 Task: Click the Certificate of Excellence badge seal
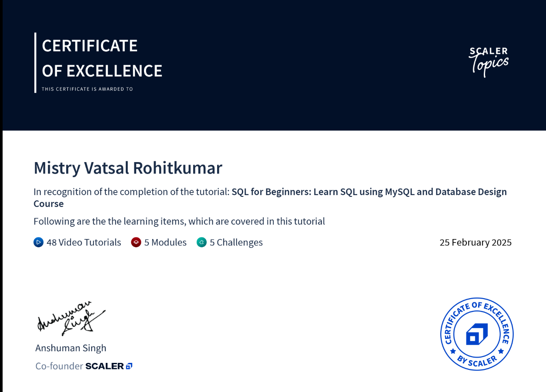476,335
